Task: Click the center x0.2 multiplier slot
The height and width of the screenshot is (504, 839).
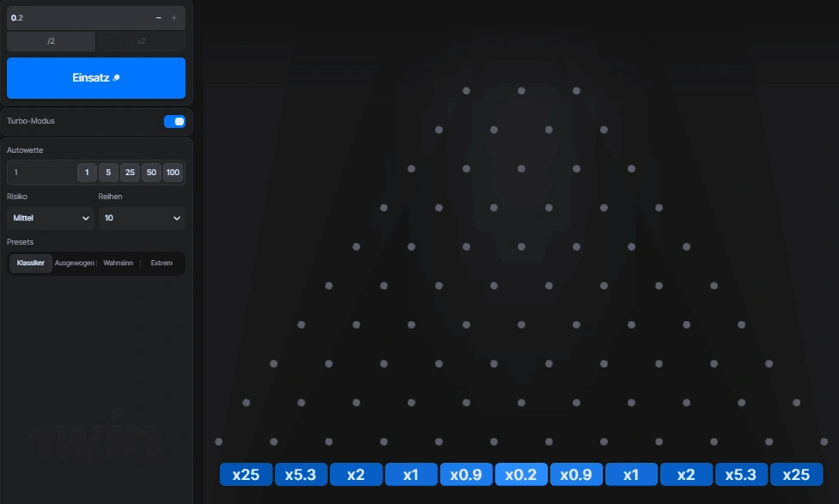Action: (521, 475)
